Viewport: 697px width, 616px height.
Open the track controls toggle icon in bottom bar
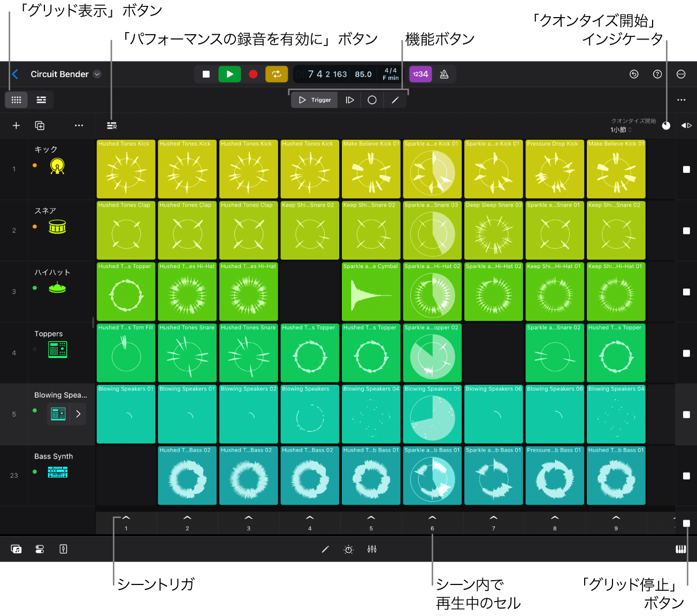(40, 549)
